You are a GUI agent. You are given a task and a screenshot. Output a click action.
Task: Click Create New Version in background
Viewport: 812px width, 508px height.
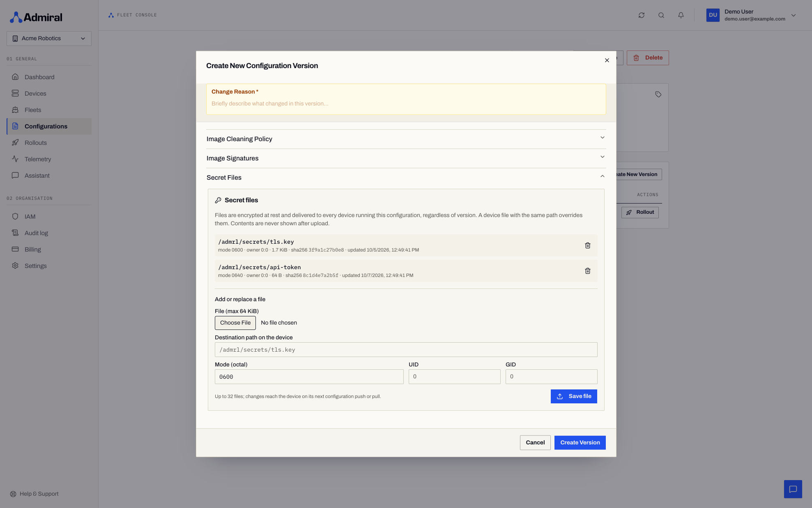click(639, 174)
